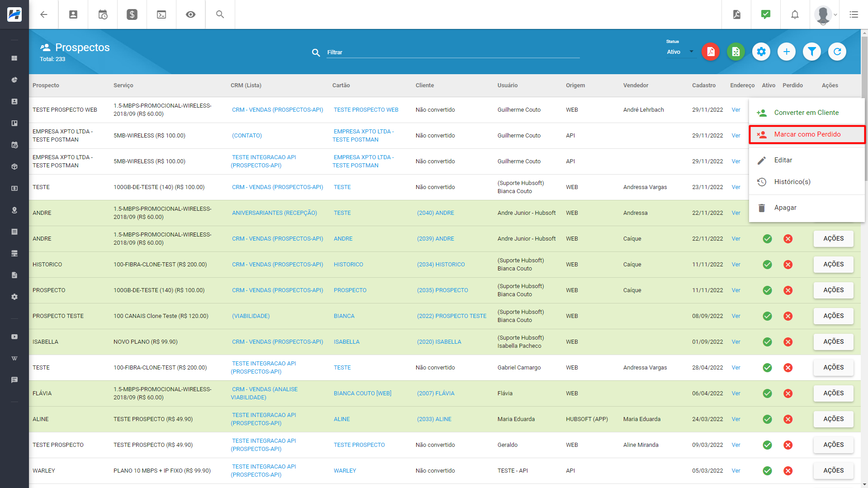Open the contacts card icon in toolbar
This screenshot has width=868, height=488.
click(73, 14)
